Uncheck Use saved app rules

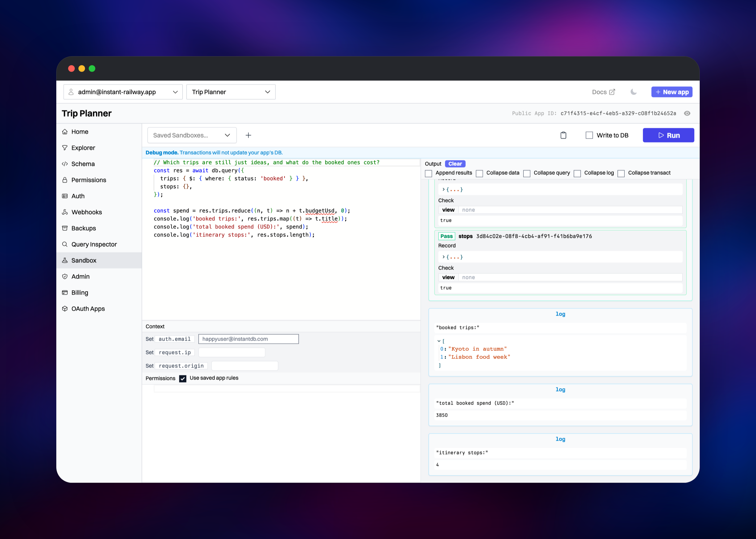[x=183, y=378]
